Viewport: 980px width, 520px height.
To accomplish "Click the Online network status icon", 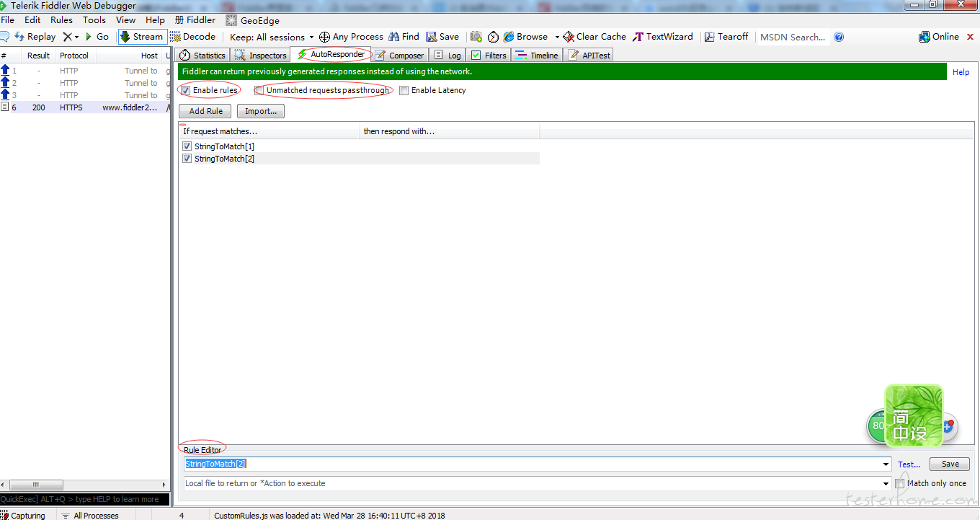I will (939, 37).
